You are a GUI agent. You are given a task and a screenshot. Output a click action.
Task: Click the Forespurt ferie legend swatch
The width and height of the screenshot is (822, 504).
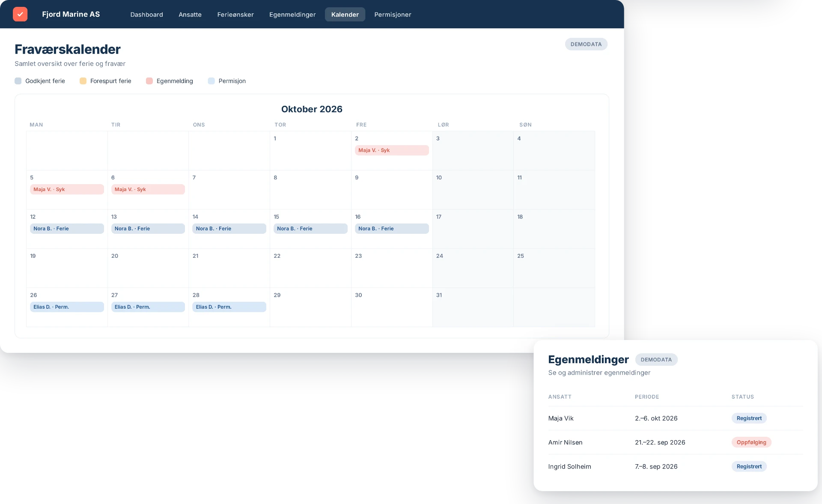point(83,81)
